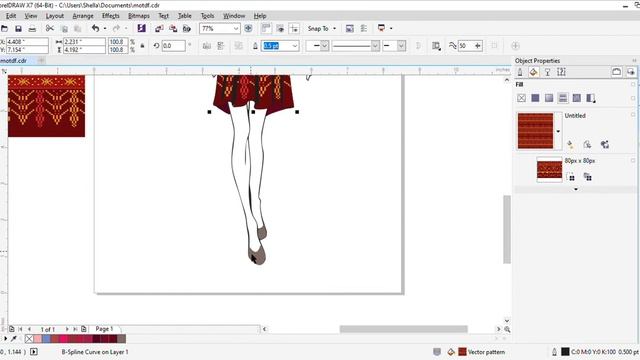
Task: Click the Import icon
Action: pos(159,29)
